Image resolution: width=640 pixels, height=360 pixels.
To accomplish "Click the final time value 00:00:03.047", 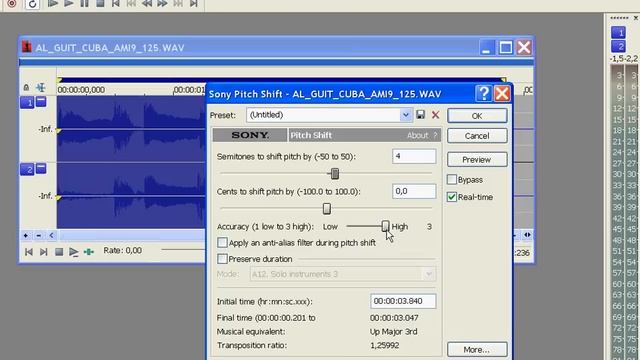I will [394, 318].
